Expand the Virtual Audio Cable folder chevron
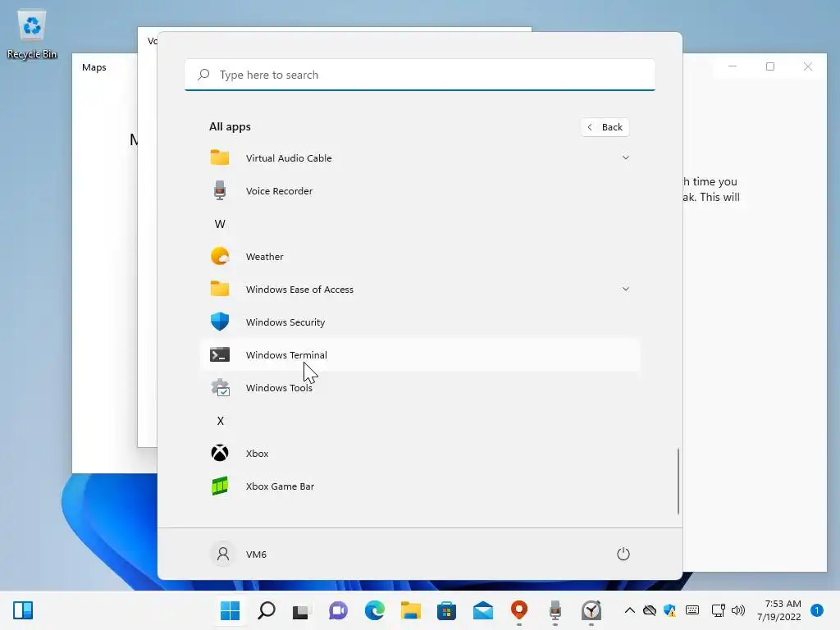The image size is (840, 630). click(x=625, y=157)
